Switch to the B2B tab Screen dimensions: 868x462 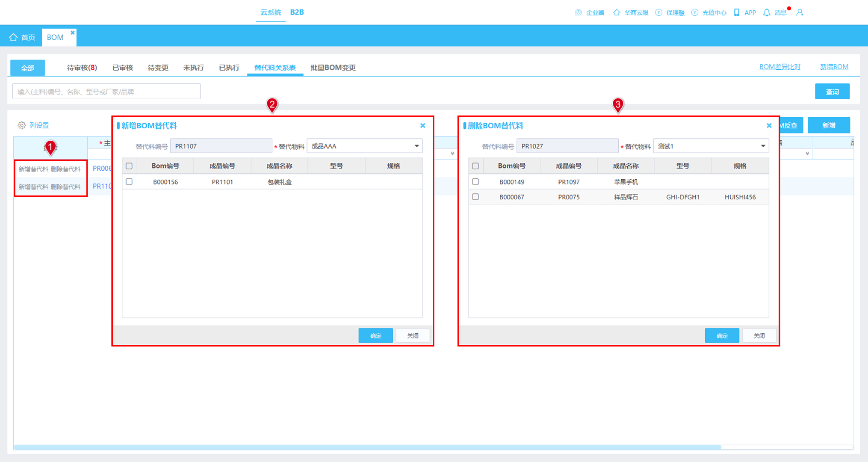pyautogui.click(x=297, y=12)
